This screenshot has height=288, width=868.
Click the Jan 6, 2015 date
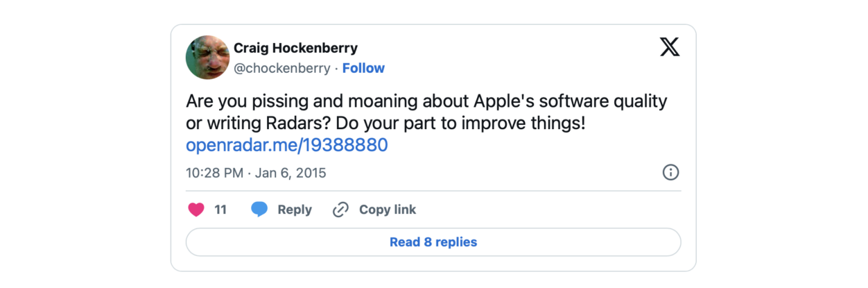point(290,172)
